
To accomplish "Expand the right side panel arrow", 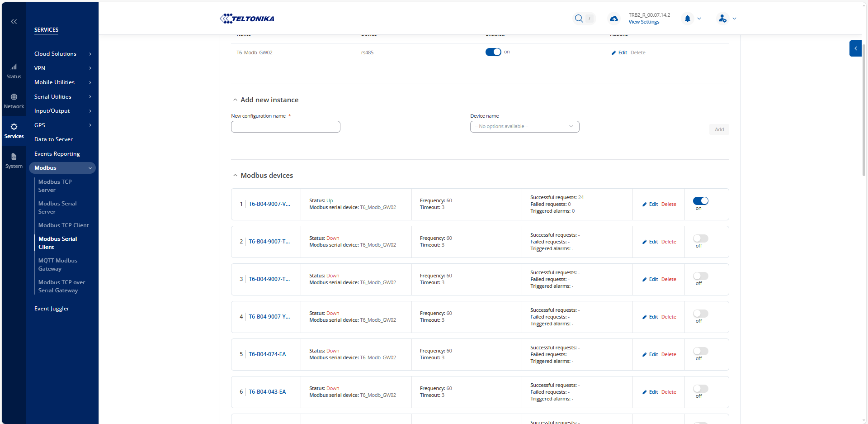I will tap(855, 48).
